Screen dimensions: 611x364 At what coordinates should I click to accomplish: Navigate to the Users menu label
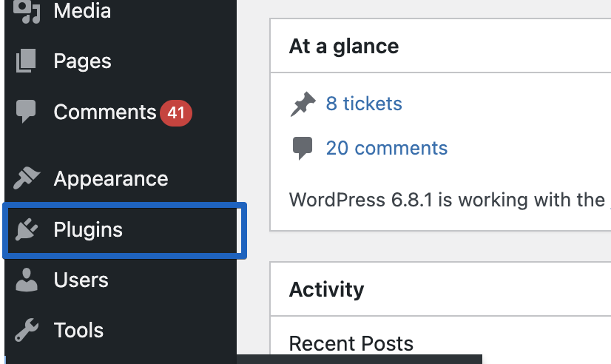81,280
